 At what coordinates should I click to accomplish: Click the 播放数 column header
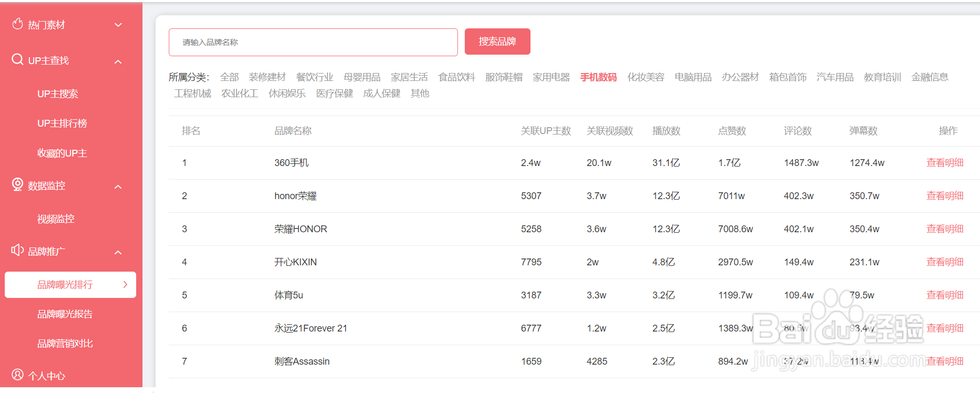tap(666, 131)
